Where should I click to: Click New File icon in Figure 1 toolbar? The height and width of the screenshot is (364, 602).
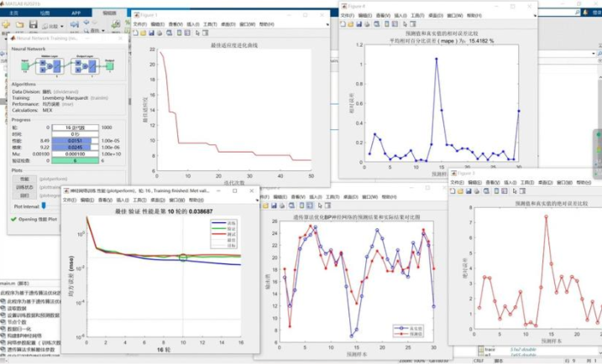(136, 34)
